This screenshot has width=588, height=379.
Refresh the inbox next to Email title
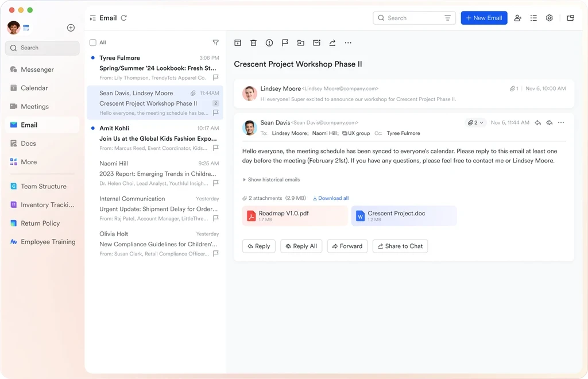[x=124, y=18]
